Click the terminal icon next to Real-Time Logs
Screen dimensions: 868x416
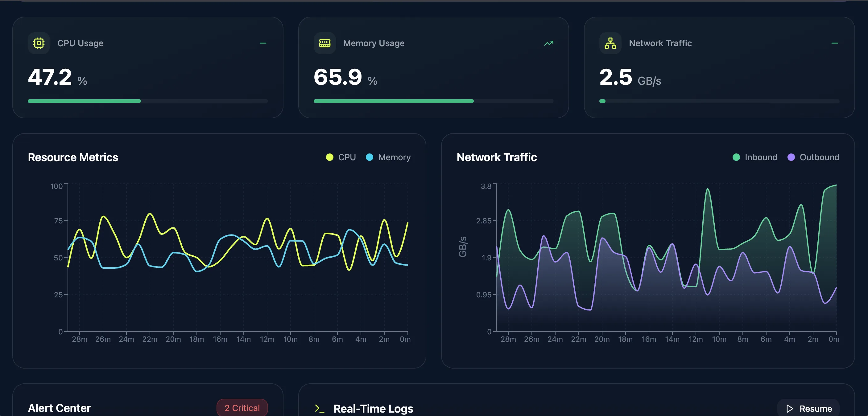pos(319,408)
